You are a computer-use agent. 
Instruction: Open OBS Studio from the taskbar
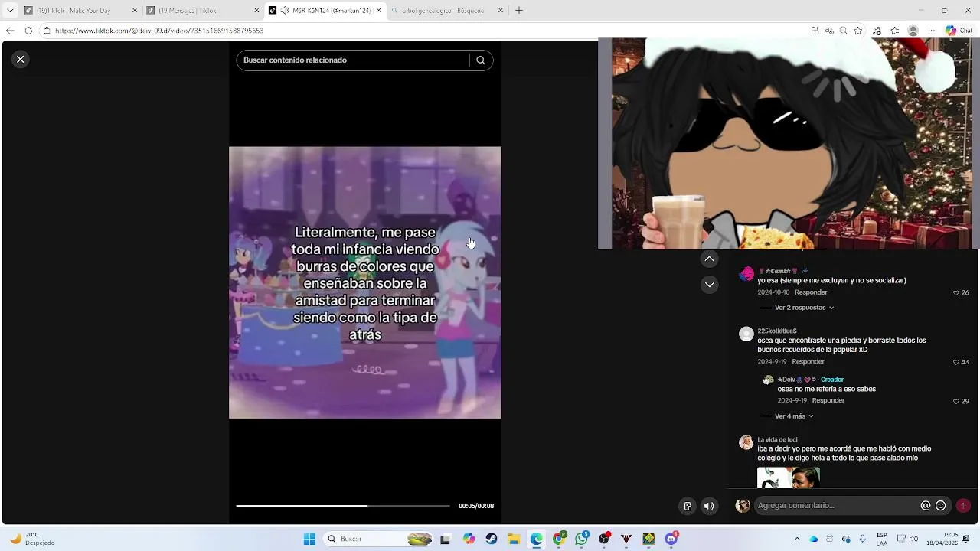click(605, 540)
